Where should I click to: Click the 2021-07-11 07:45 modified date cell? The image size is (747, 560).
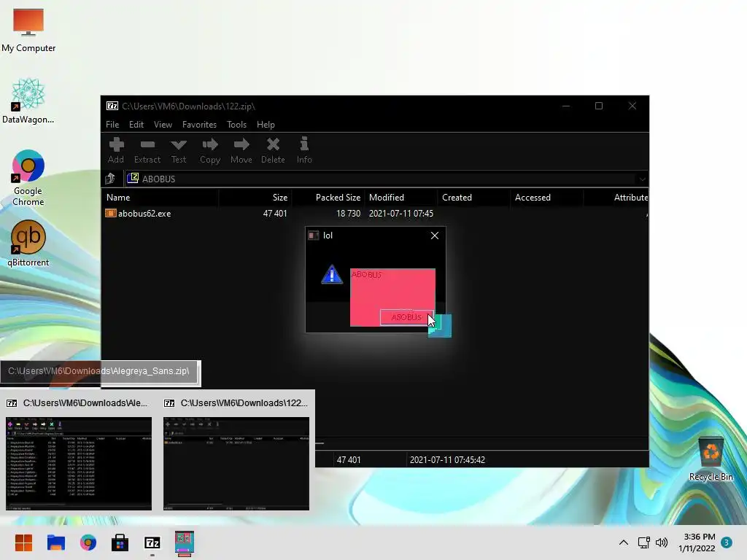pos(401,214)
